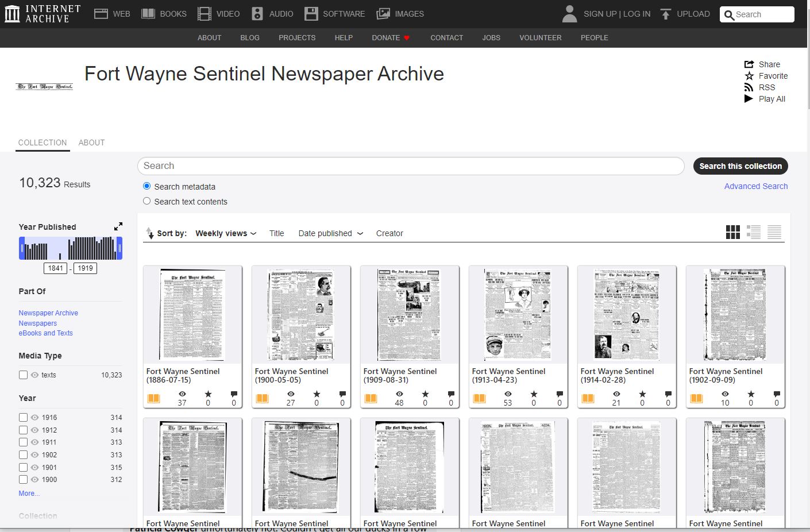Click the RSS feed icon

[749, 87]
